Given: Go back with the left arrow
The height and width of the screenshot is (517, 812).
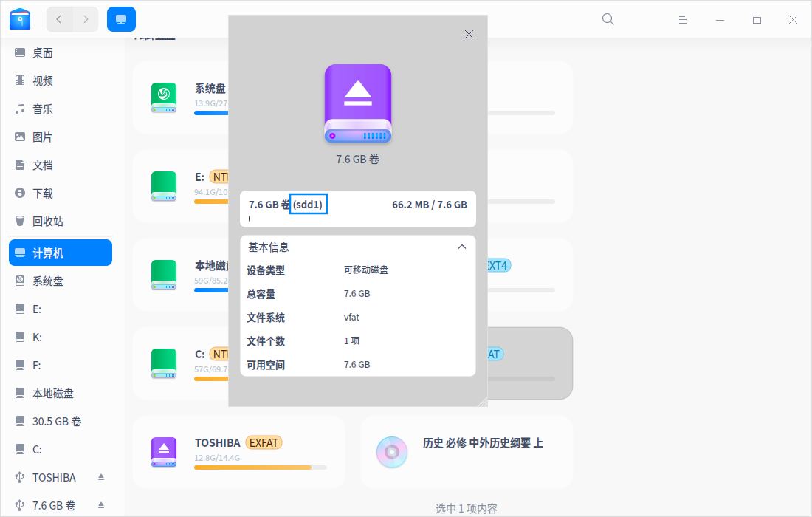Looking at the screenshot, I should point(59,19).
